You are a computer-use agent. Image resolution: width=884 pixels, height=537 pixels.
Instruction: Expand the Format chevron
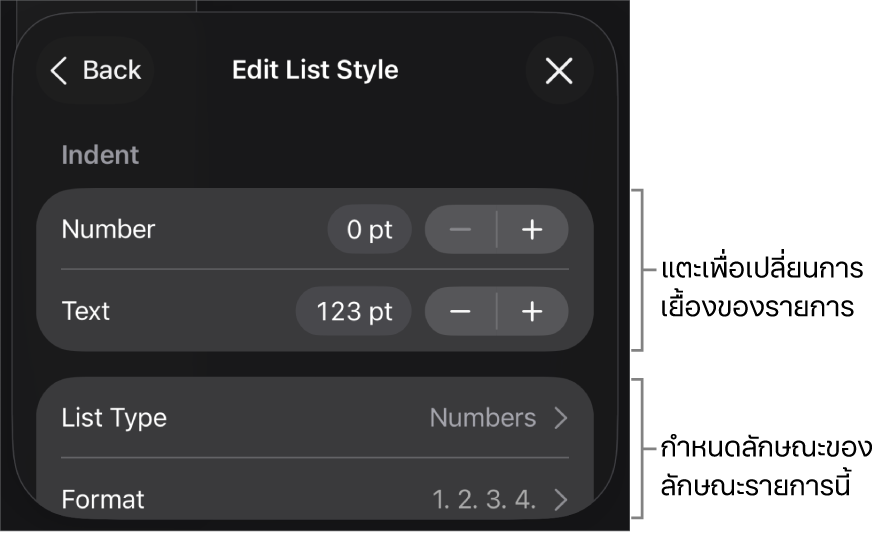(561, 500)
